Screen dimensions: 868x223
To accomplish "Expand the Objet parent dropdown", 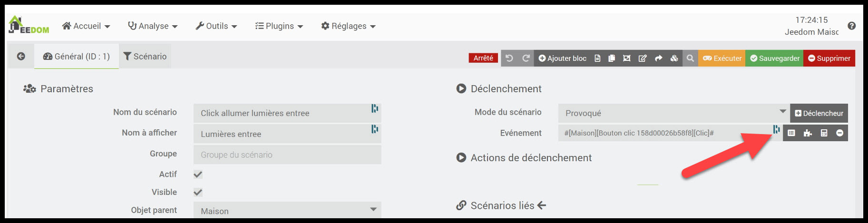I will click(287, 211).
